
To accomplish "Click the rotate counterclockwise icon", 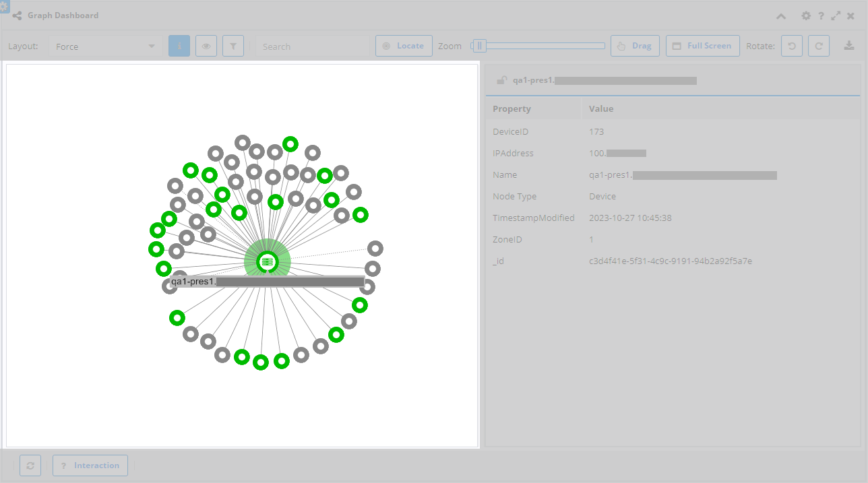I will 792,45.
